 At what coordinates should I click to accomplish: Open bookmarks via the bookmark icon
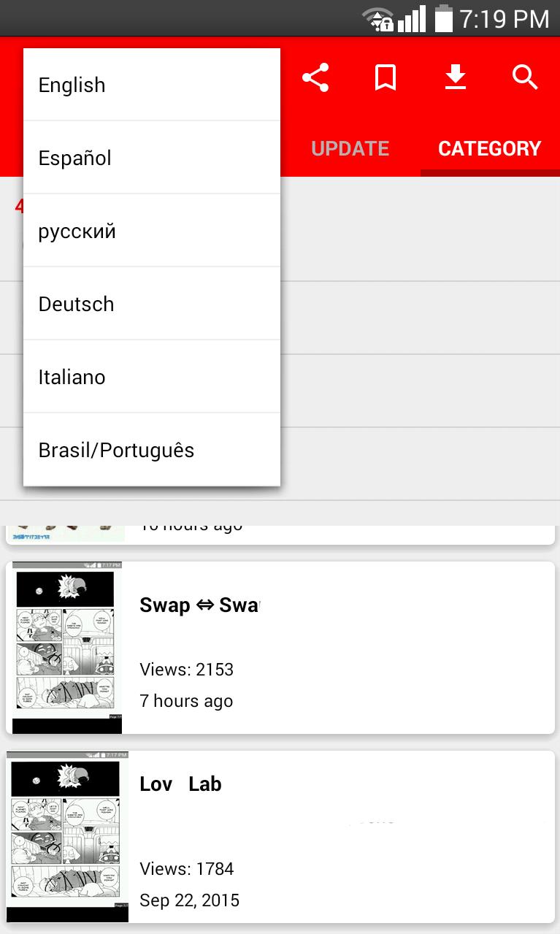coord(386,77)
